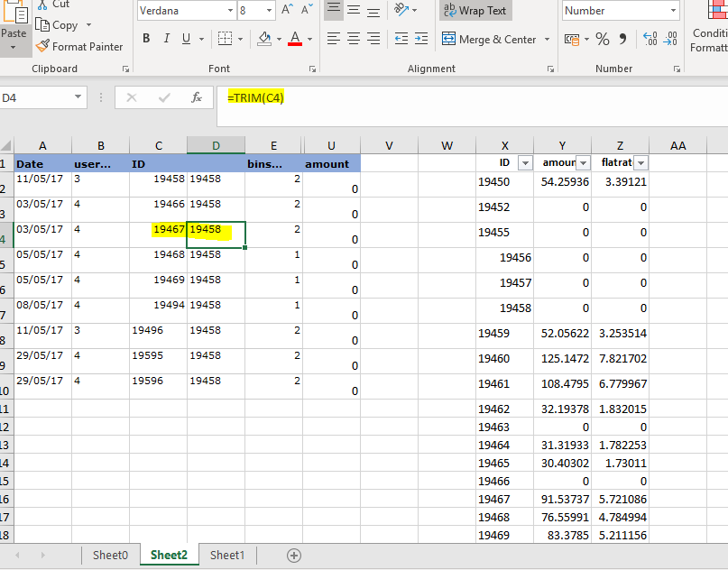This screenshot has height=570, width=728.
Task: Open the Number format dropdown
Action: point(673,10)
